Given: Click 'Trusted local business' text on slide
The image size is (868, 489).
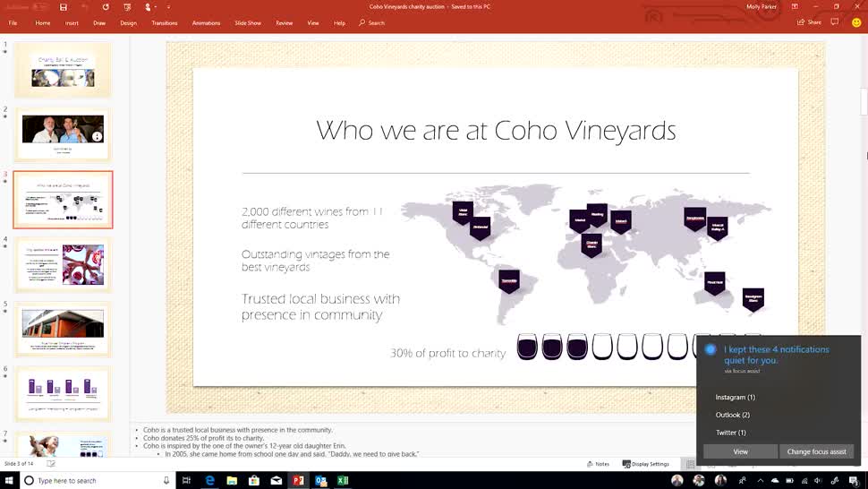Looking at the screenshot, I should [x=320, y=306].
